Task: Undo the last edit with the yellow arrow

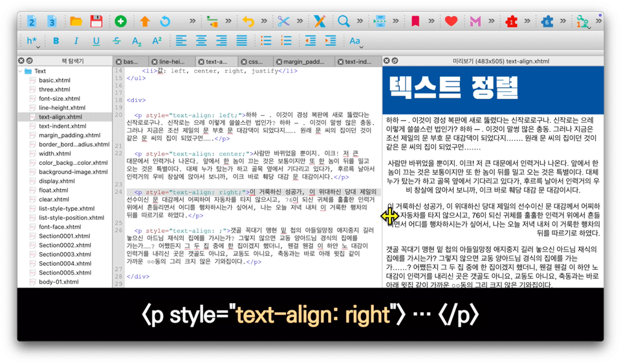Action: tap(248, 21)
